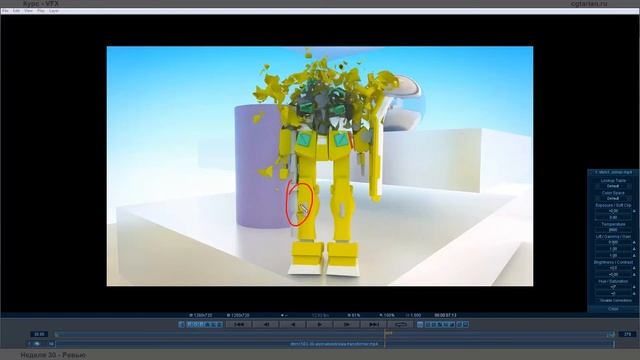
Task: Play the clip in reverse
Action: click(293, 324)
